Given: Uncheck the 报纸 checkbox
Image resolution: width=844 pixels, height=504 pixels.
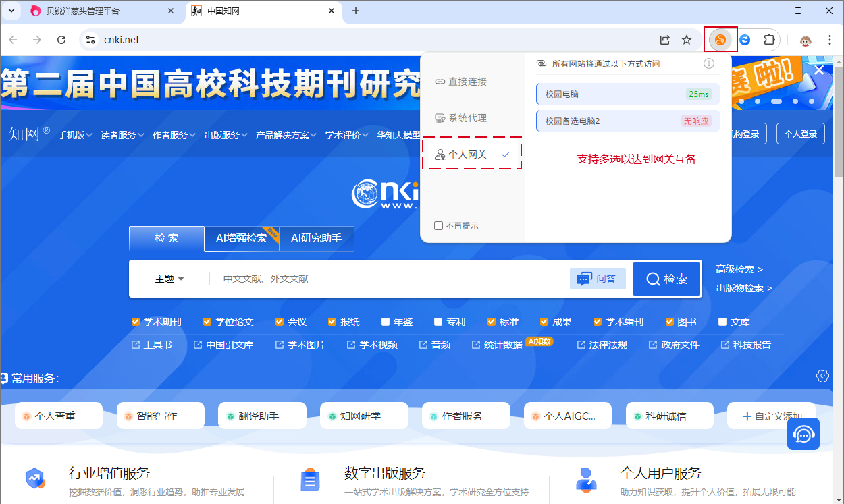Looking at the screenshot, I should point(332,322).
